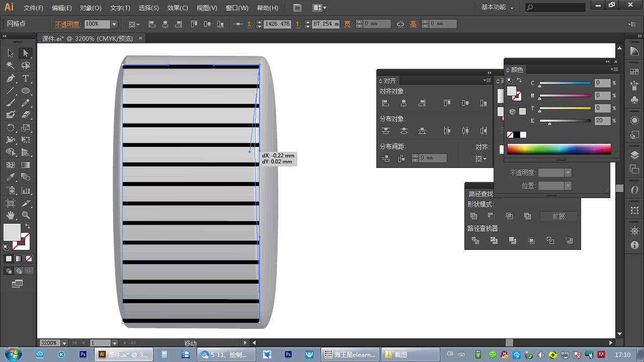This screenshot has width=644, height=362.
Task: Open the Color panel flyout menu
Action: click(x=614, y=69)
